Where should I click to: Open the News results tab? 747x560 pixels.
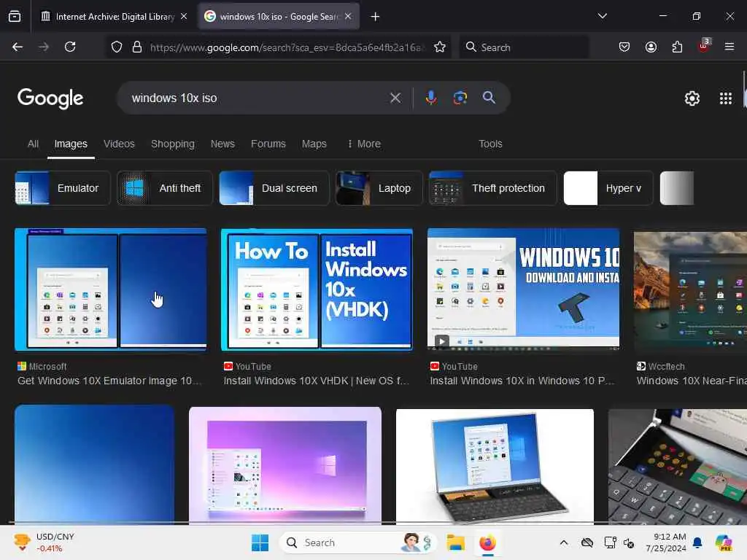222,144
